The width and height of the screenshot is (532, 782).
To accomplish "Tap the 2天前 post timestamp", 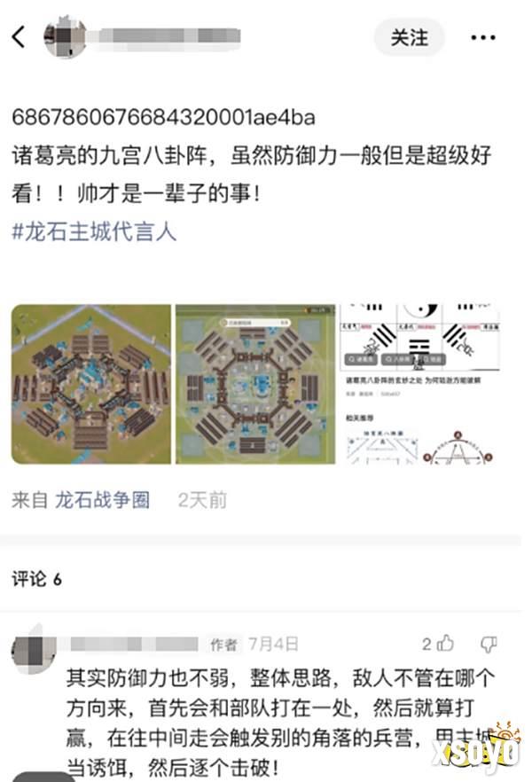I will coord(202,500).
